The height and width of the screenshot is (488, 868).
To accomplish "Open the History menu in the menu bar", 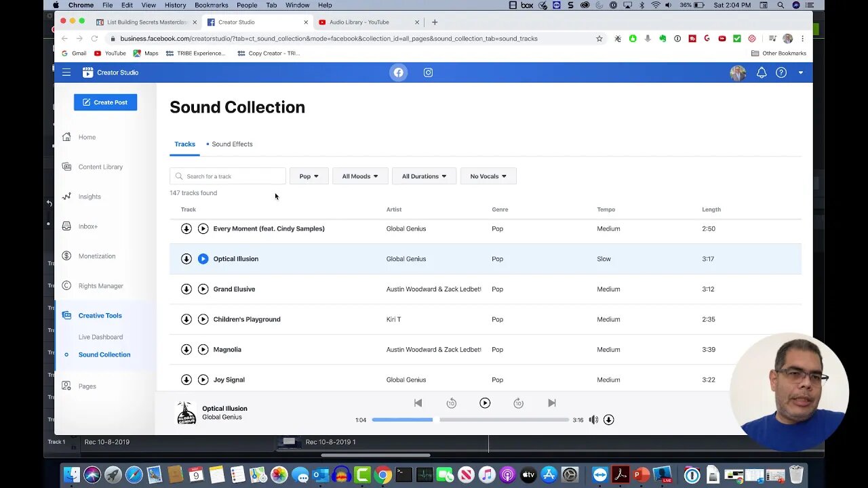I will [x=175, y=5].
